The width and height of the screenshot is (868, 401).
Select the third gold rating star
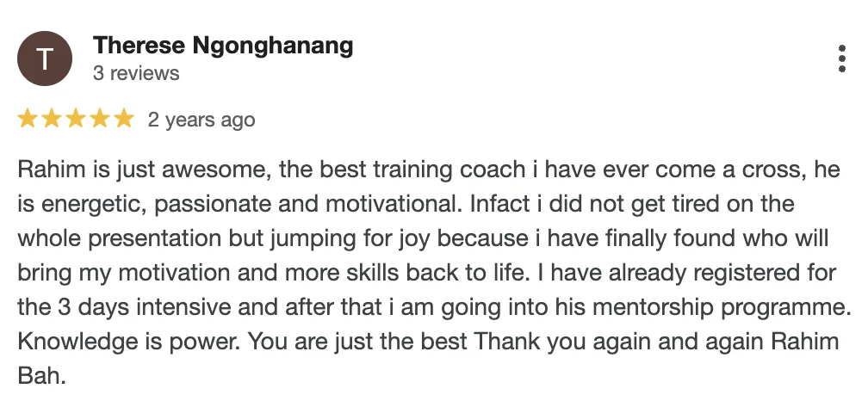(x=76, y=119)
